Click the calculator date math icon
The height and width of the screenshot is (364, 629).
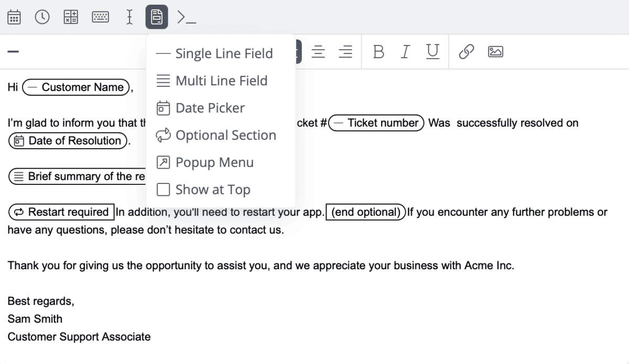tap(71, 17)
